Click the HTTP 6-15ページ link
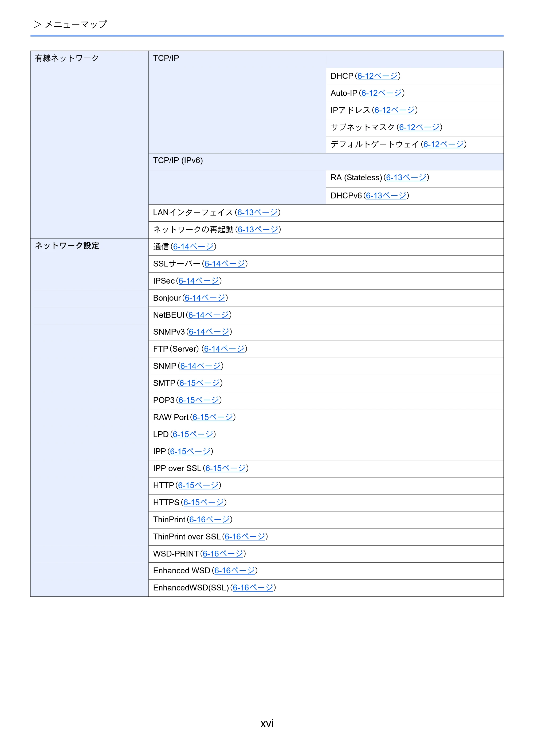This screenshot has height=756, width=534. (x=198, y=486)
